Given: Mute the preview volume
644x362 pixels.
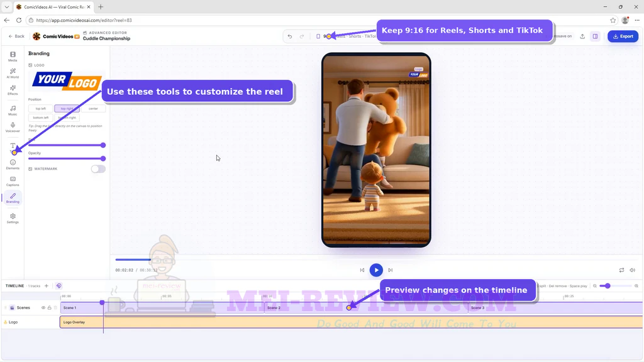Looking at the screenshot, I should (633, 270).
